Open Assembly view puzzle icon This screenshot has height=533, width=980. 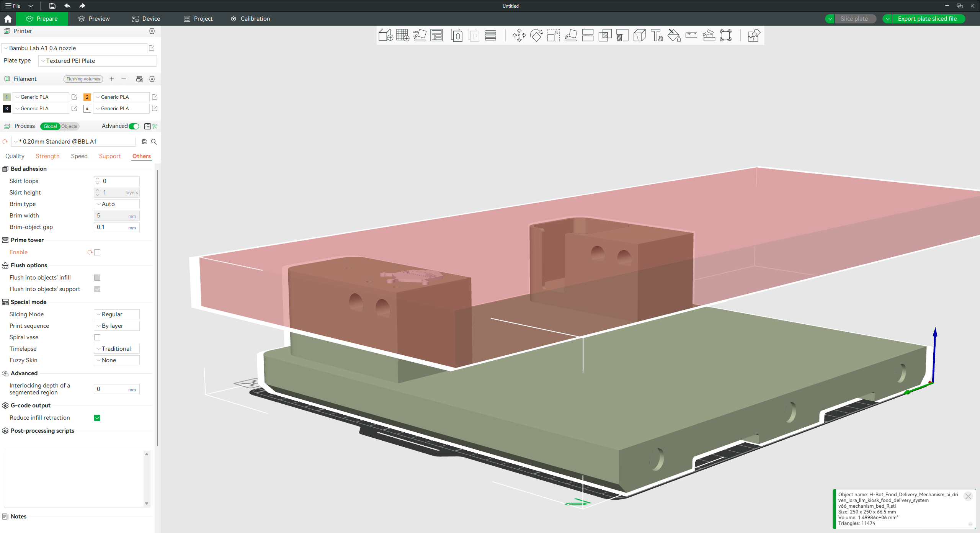coord(753,36)
